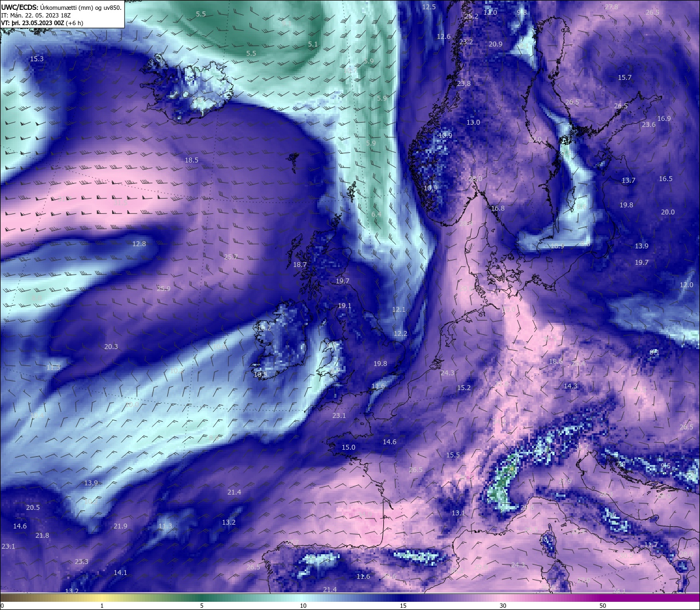Click the 'UWC/ECDS: Úrkomumætti (mm) og uv850.' title

[x=61, y=8]
